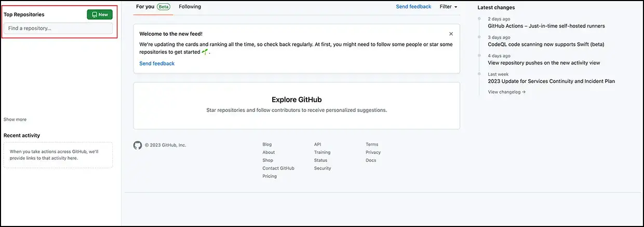This screenshot has width=644, height=227.
Task: Open the Security footer link
Action: coord(322,168)
